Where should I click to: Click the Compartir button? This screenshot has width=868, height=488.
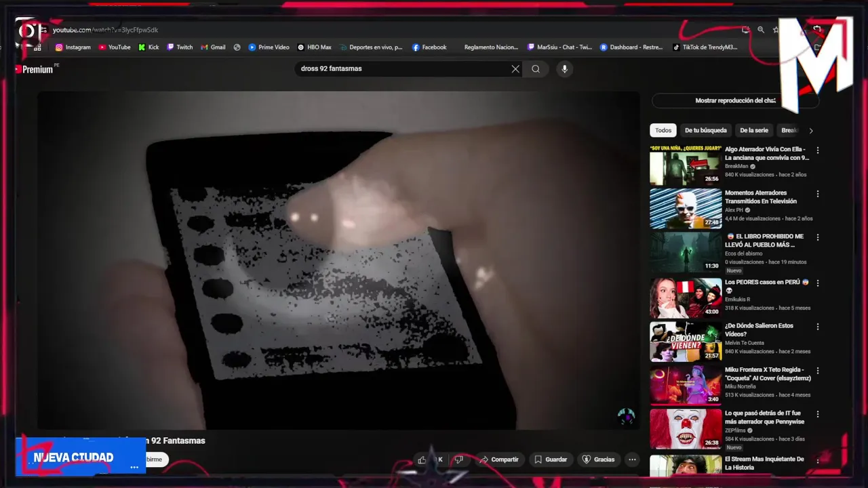point(499,460)
